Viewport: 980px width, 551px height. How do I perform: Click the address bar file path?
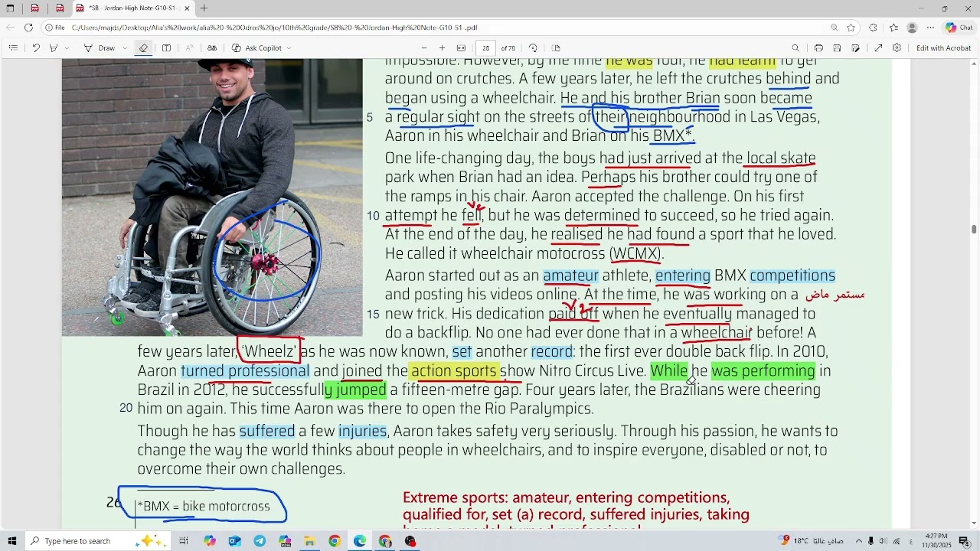(x=275, y=28)
